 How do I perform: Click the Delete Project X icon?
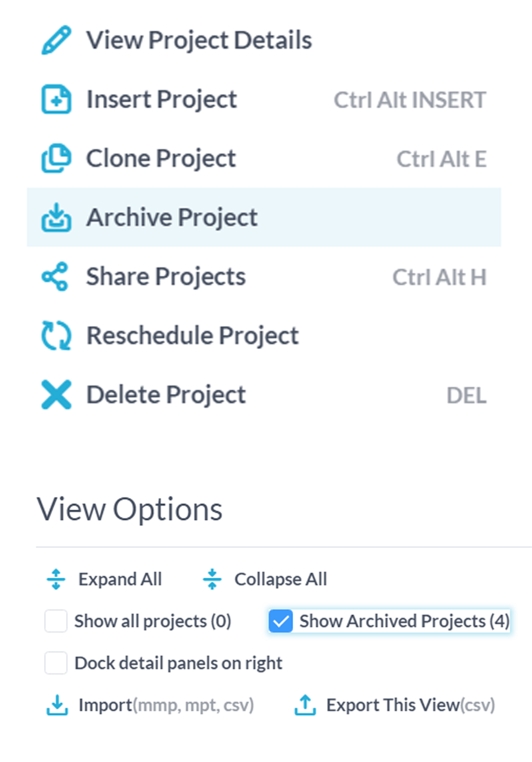(56, 394)
